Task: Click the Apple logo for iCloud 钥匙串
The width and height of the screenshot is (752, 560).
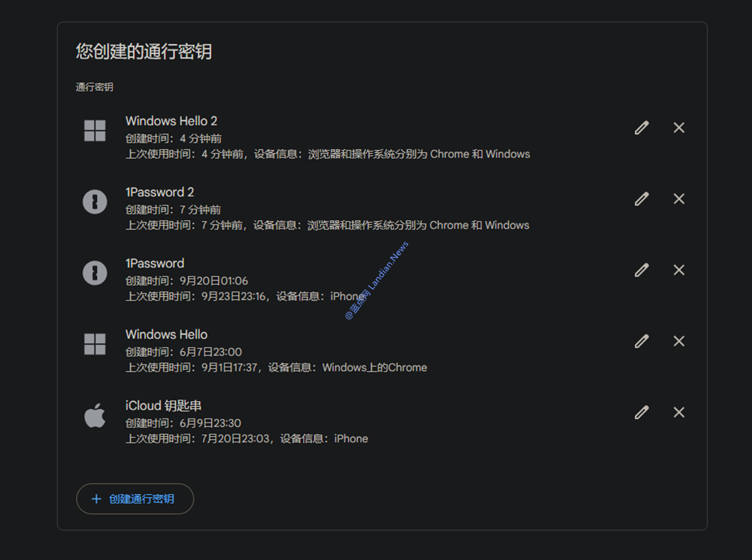Action: pyautogui.click(x=95, y=416)
